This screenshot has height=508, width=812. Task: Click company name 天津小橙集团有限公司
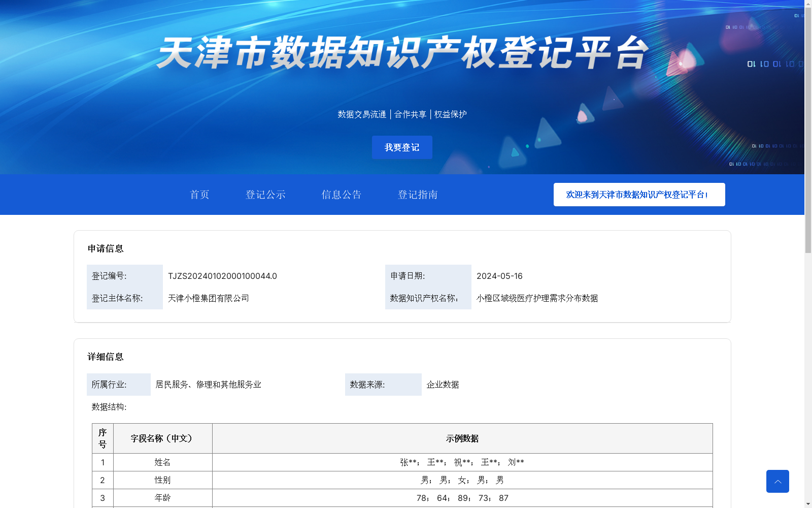coord(209,298)
